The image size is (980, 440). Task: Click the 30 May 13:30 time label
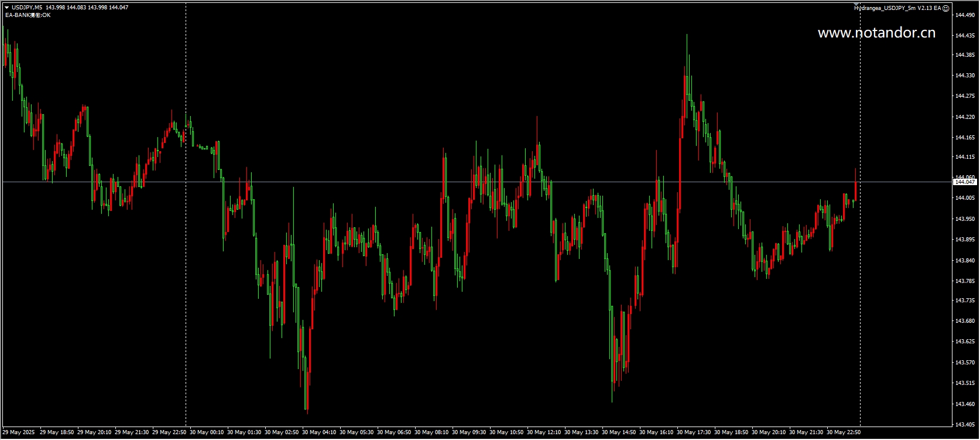tap(581, 432)
